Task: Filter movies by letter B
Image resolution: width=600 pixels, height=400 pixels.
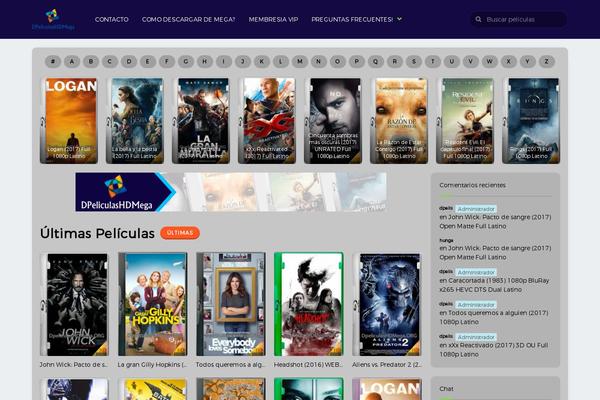Action: tap(91, 61)
